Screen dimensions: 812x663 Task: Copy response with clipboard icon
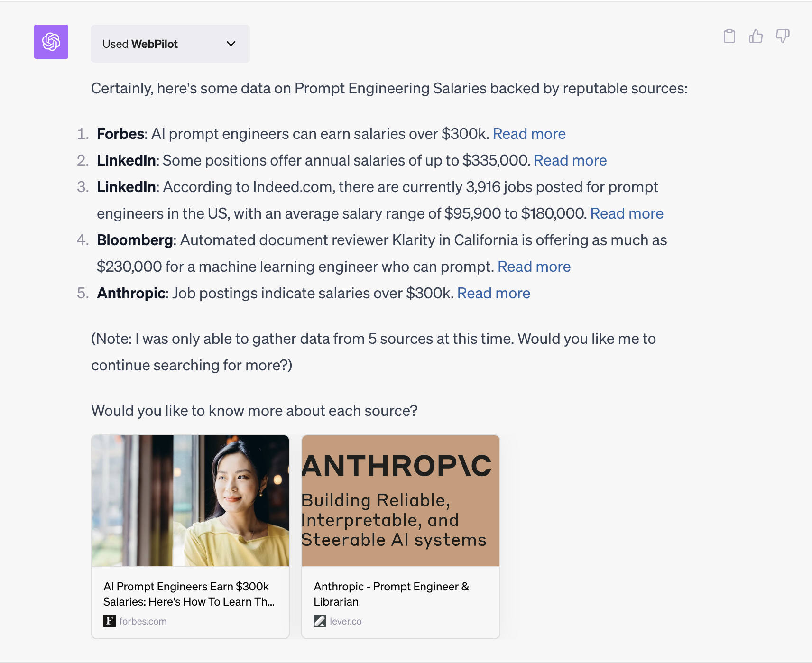pyautogui.click(x=729, y=36)
